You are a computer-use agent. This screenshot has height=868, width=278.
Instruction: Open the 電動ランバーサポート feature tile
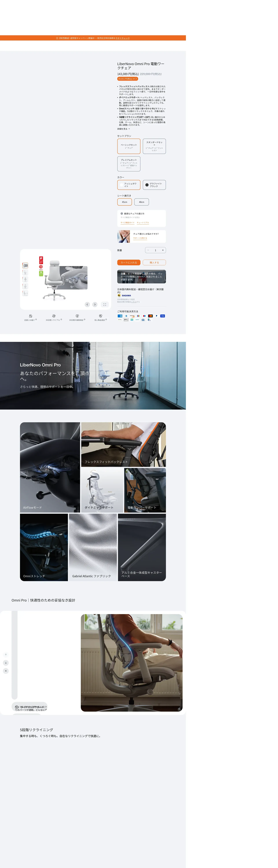click(145, 490)
